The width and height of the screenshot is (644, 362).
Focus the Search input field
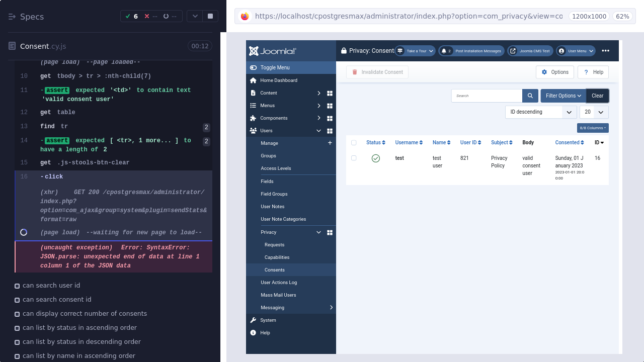click(487, 96)
